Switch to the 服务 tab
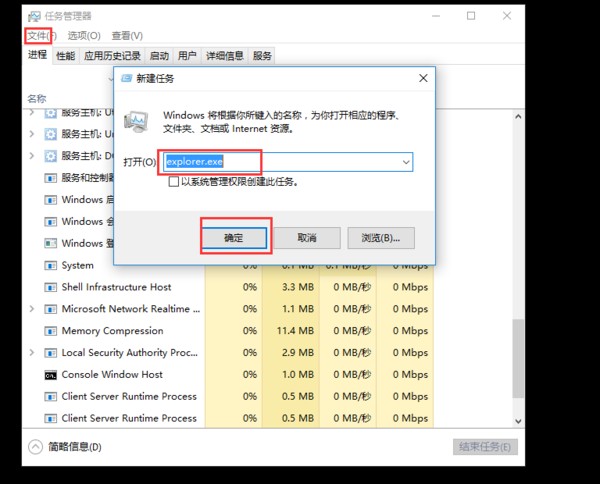This screenshot has height=484, width=600. point(262,56)
